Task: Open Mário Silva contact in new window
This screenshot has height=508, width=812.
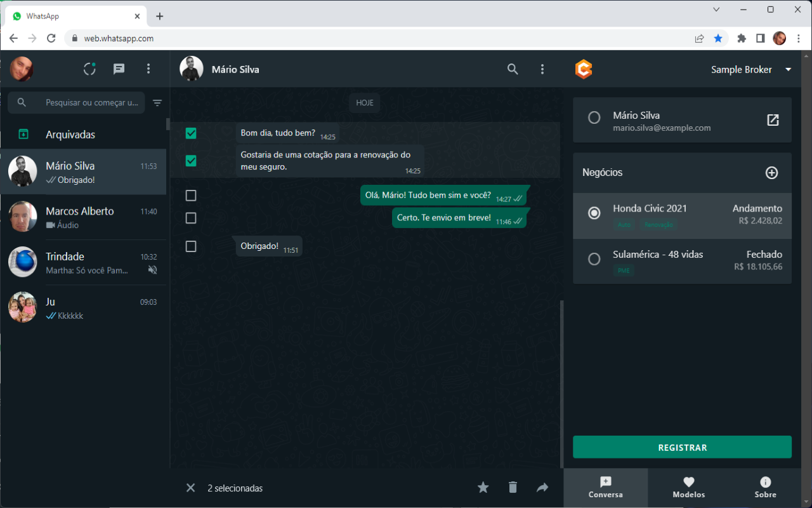Action: (773, 120)
